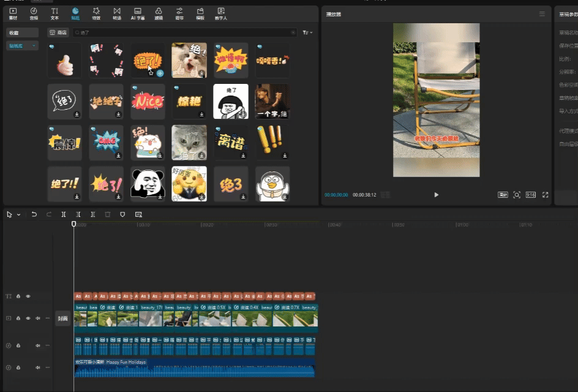Open the 商店 store button
Viewport: 578px width, 392px height.
(x=58, y=32)
